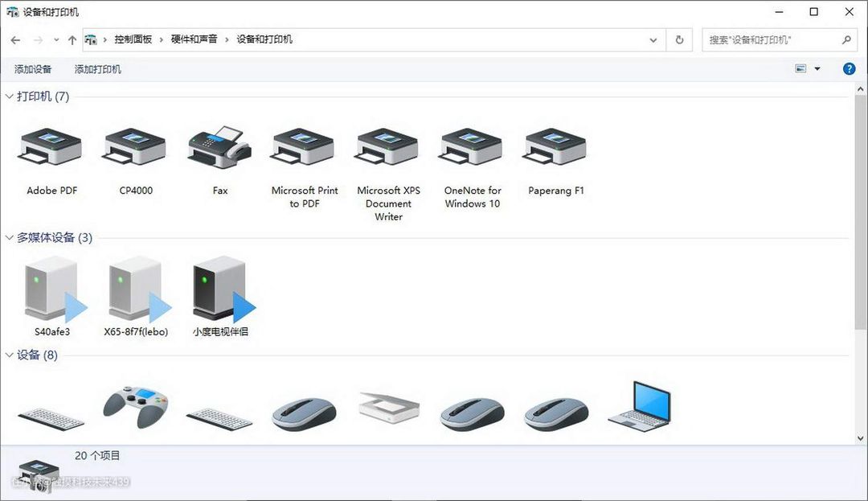Select the laptop computer device icon

[640, 406]
